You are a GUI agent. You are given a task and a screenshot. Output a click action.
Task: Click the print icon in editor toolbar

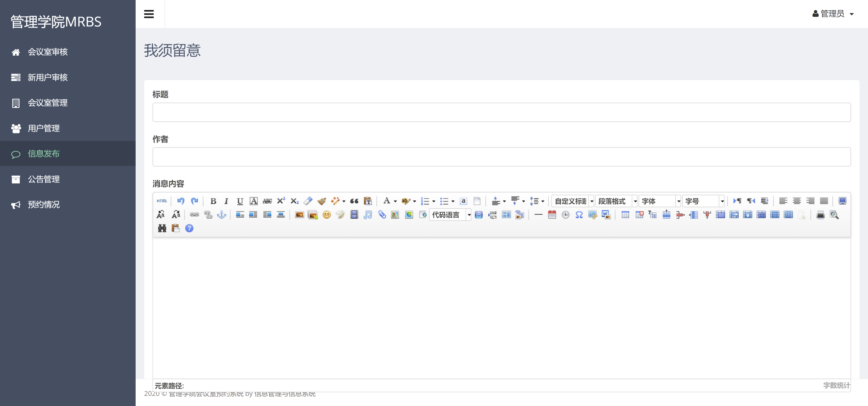(x=820, y=215)
